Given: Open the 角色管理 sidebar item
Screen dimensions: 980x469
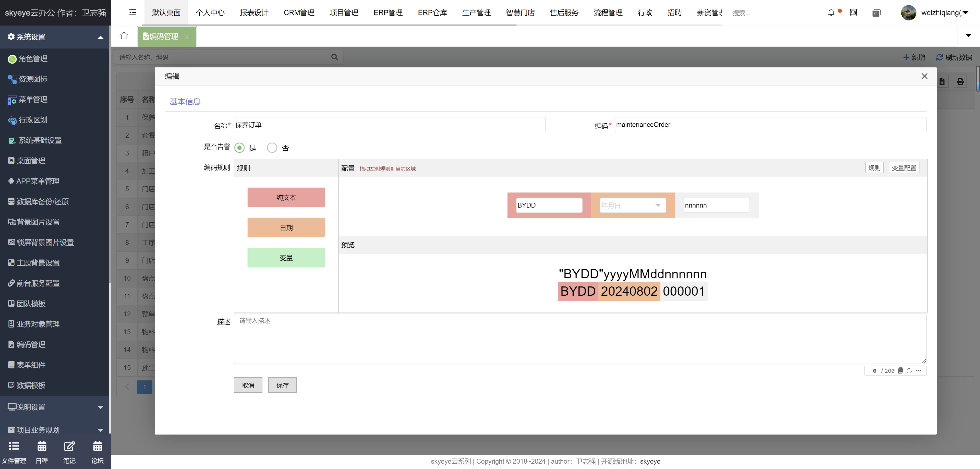Looking at the screenshot, I should [33, 58].
